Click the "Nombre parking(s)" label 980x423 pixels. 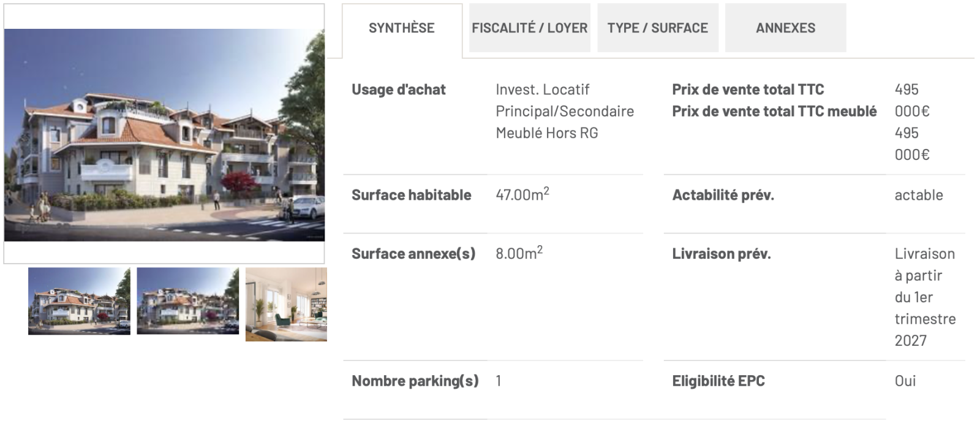[x=415, y=381]
